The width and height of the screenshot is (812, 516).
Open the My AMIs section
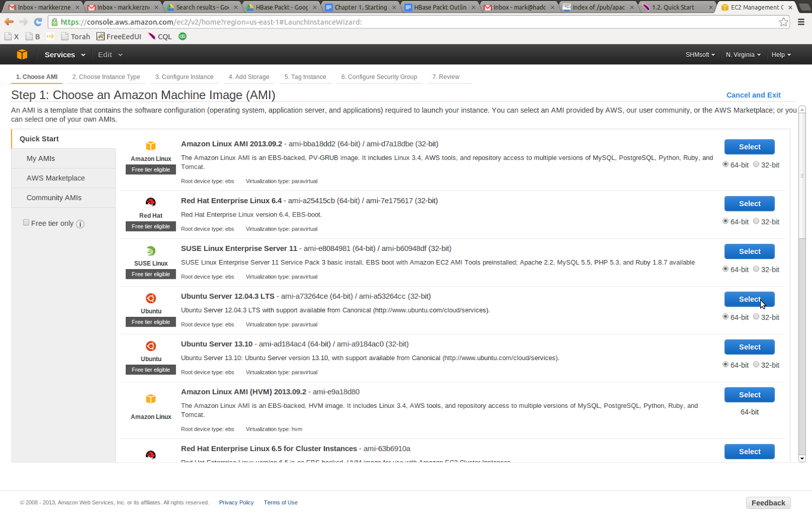(63, 158)
